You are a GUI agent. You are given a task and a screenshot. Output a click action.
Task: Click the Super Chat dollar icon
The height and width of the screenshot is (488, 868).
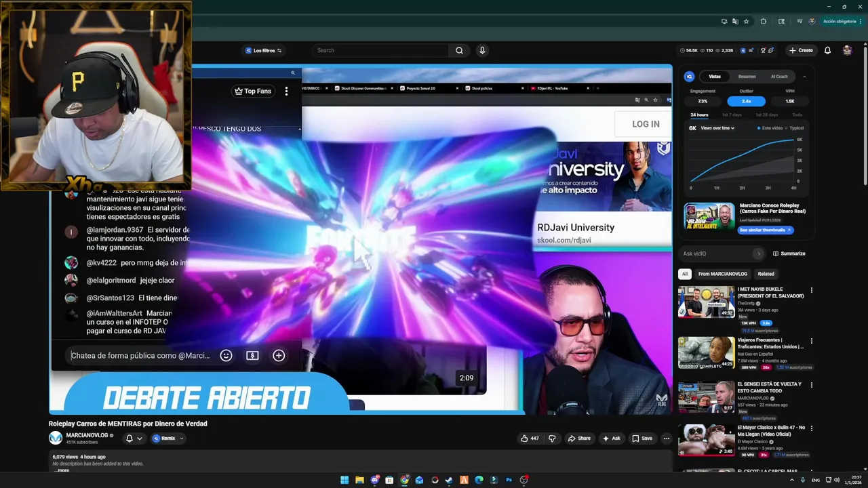point(252,355)
